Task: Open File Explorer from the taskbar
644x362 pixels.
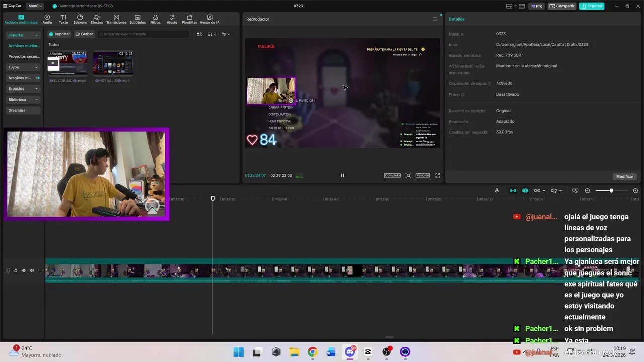Action: (294, 352)
